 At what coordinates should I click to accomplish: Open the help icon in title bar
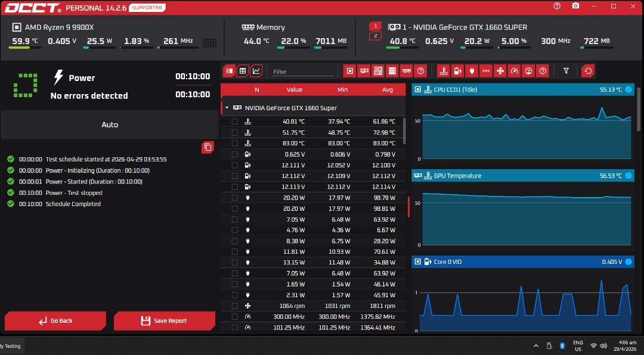coord(557,6)
